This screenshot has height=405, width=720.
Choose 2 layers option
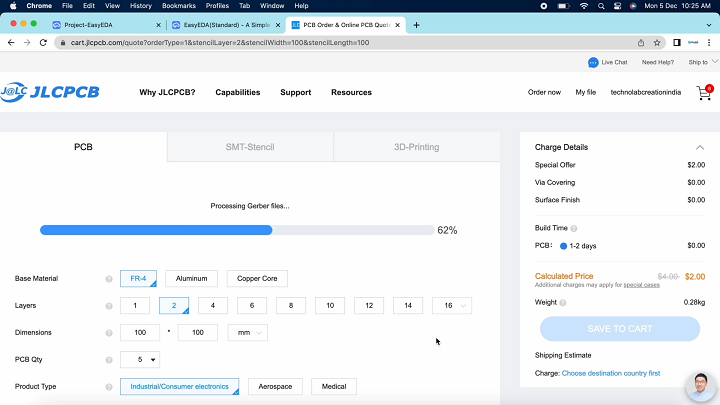pyautogui.click(x=174, y=306)
